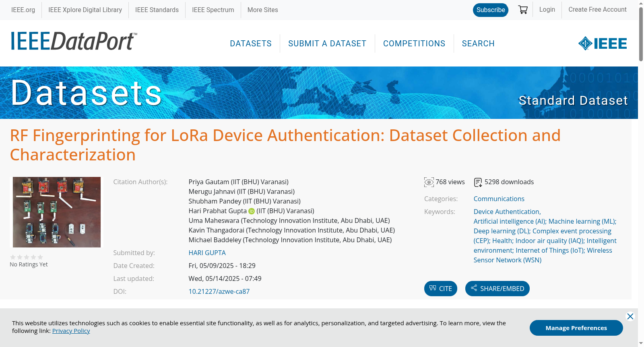This screenshot has height=347, width=644.
Task: Open IEEE Xplore Digital Library link
Action: click(85, 10)
